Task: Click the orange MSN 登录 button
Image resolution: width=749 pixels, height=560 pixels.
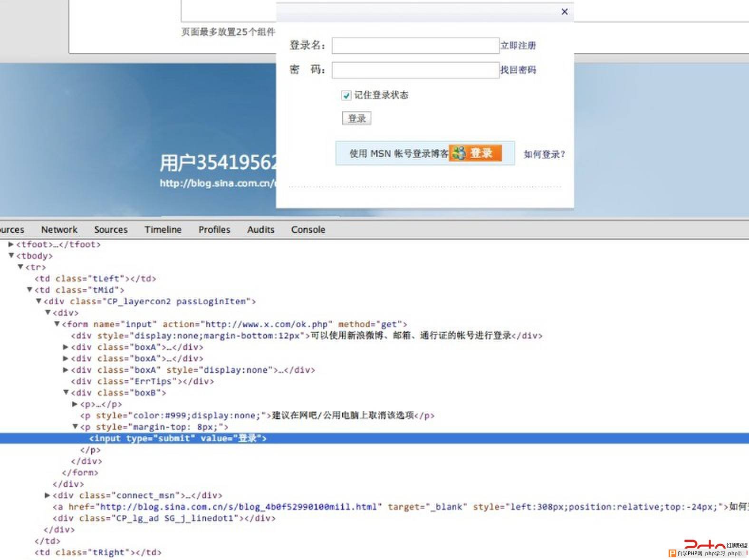Action: point(475,153)
